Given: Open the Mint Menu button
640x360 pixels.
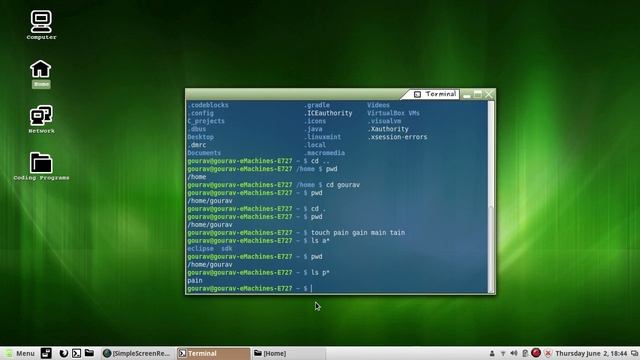Looking at the screenshot, I should [20, 353].
